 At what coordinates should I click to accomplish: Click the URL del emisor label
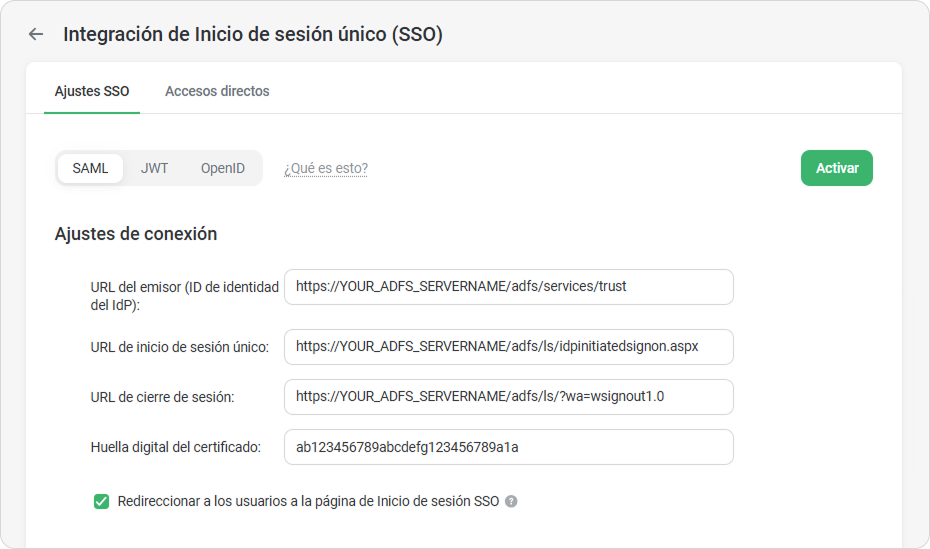pyautogui.click(x=184, y=296)
